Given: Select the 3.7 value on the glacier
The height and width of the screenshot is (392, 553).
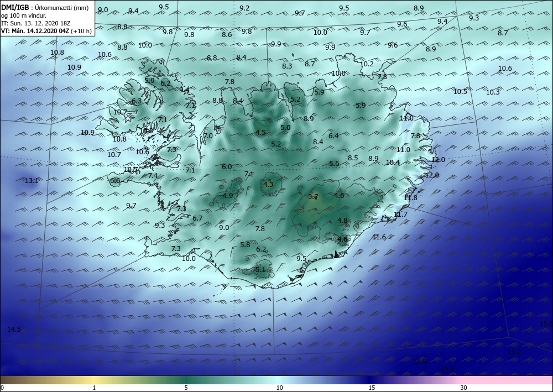Looking at the screenshot, I should [313, 197].
